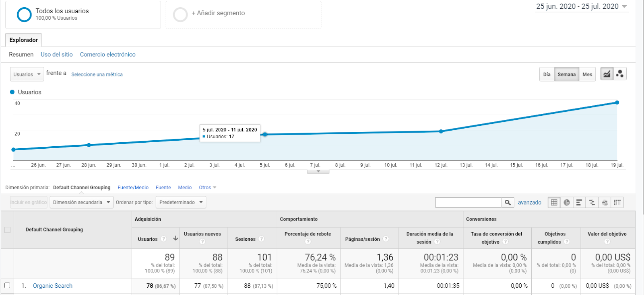
Task: Open the Predeterminado sort type dropdown
Action: [x=181, y=202]
